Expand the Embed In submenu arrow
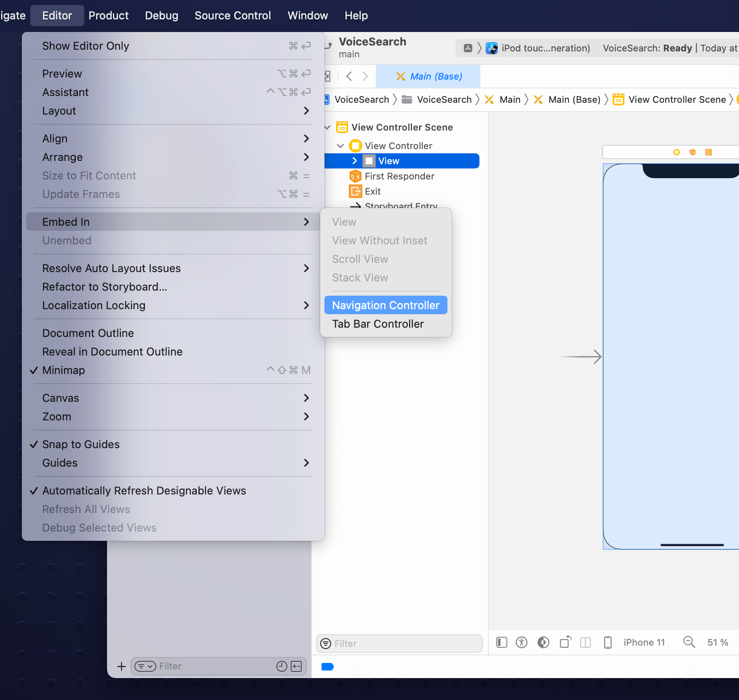 306,222
